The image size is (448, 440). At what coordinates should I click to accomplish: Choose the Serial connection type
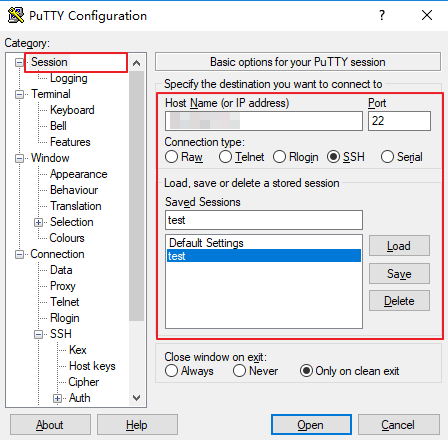(387, 157)
